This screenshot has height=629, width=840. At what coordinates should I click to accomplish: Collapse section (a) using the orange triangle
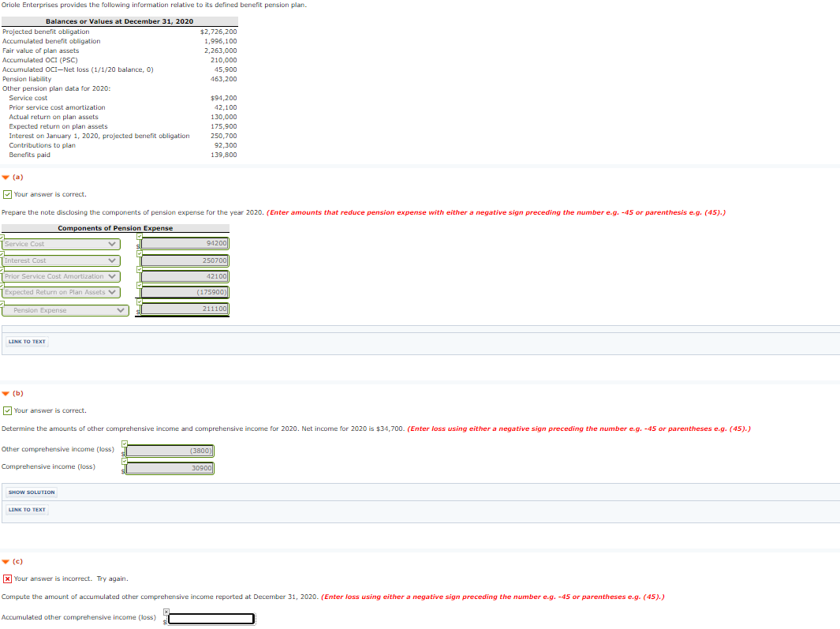pyautogui.click(x=6, y=178)
